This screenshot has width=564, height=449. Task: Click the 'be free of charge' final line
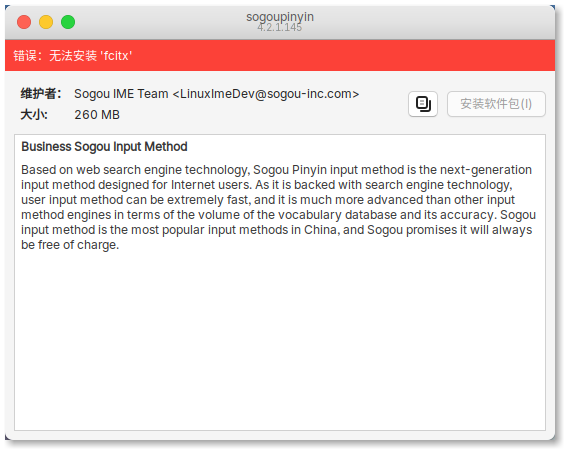click(x=70, y=245)
